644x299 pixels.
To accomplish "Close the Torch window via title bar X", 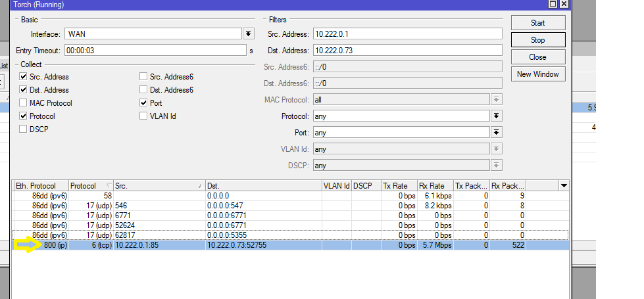I will tap(564, 4).
